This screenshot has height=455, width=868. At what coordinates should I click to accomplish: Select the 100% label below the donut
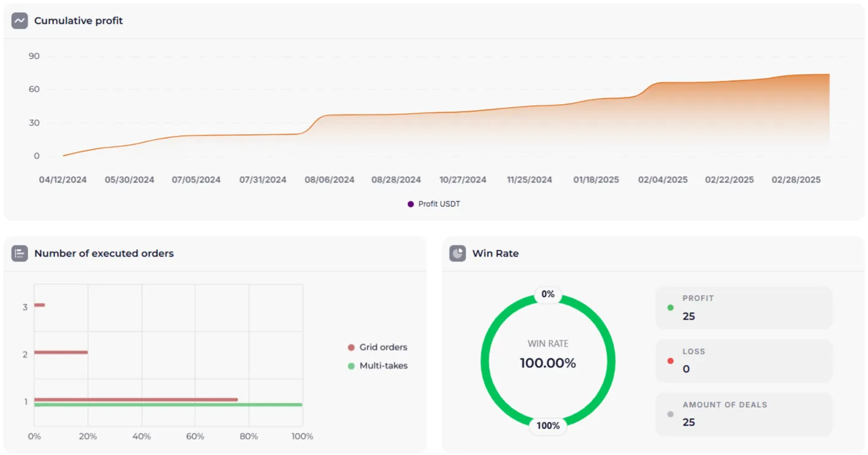[x=548, y=426]
